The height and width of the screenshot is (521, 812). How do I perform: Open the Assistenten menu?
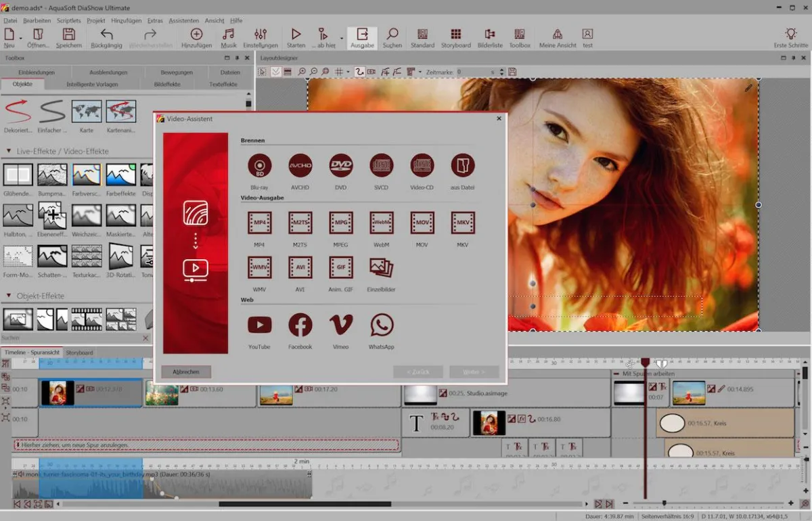pos(183,21)
